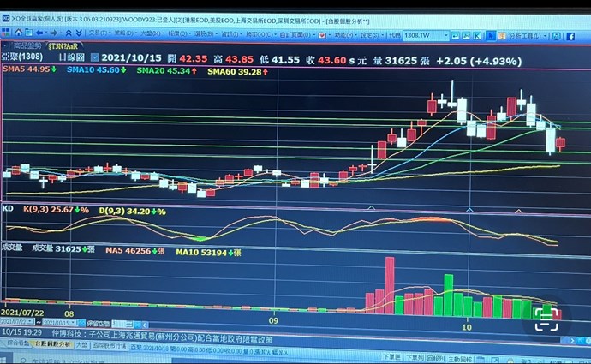The width and height of the screenshot is (591, 364).
Task: Select the blue pointer cursor tool
Action: pos(491,36)
